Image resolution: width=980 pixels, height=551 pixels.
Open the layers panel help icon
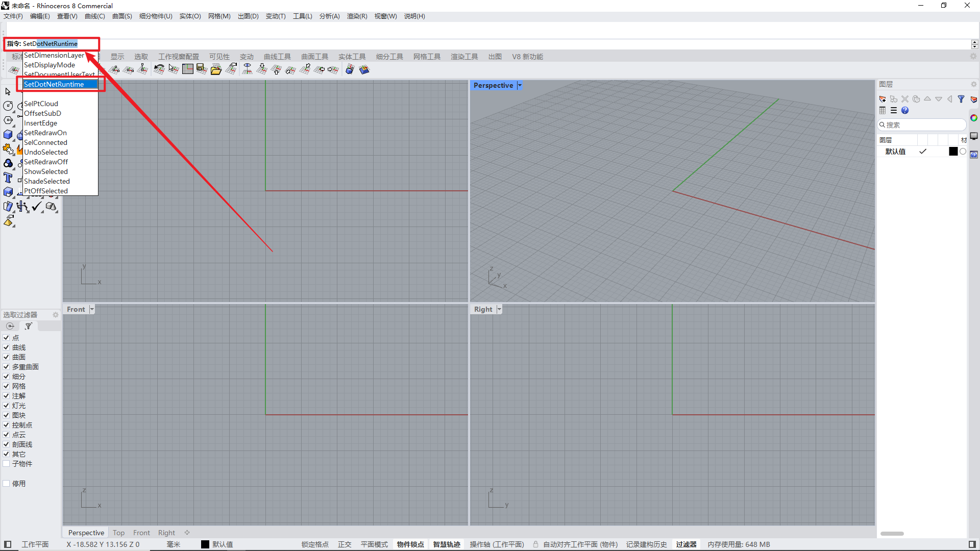pyautogui.click(x=905, y=110)
